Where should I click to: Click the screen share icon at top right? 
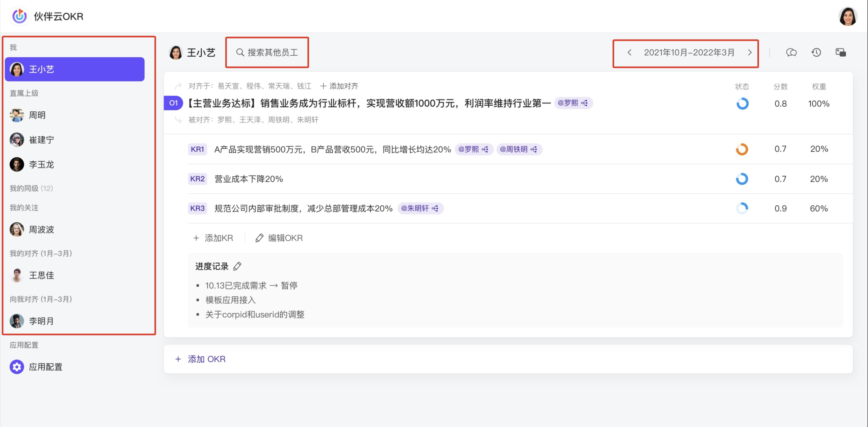840,53
